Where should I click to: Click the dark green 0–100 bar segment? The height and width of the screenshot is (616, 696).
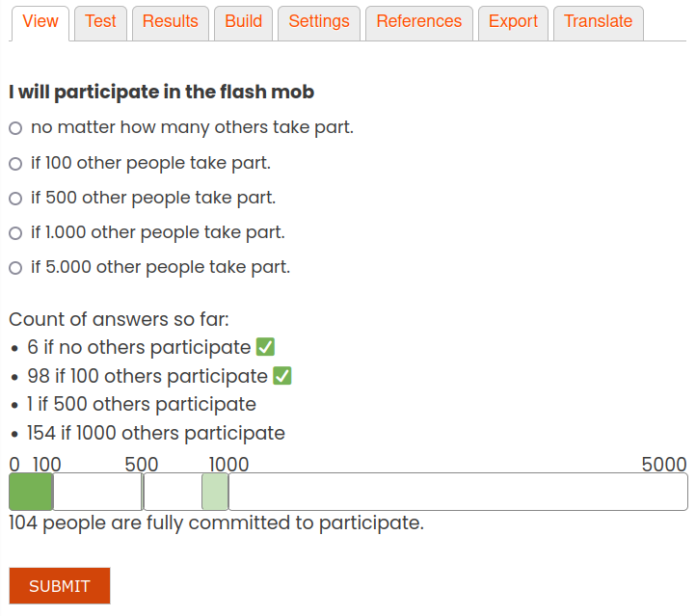click(31, 492)
